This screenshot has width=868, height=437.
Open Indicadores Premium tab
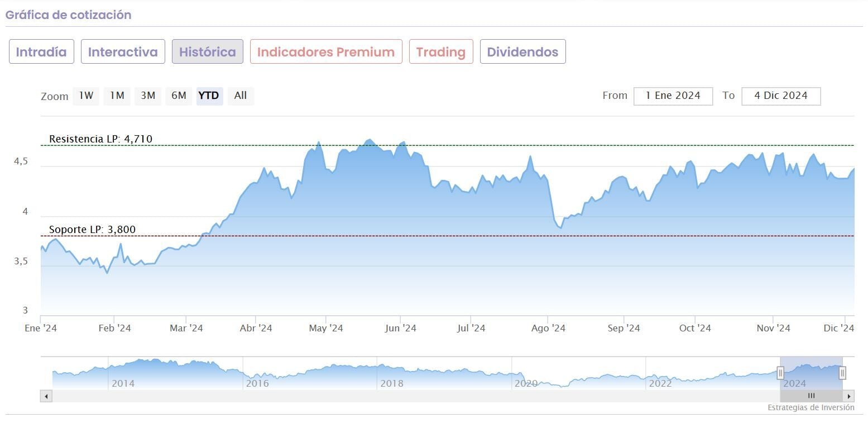point(326,52)
